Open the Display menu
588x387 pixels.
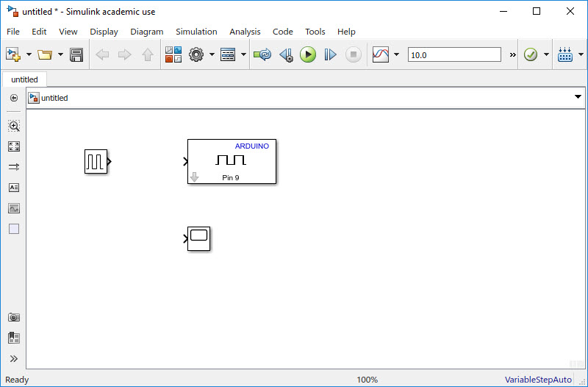(x=104, y=32)
